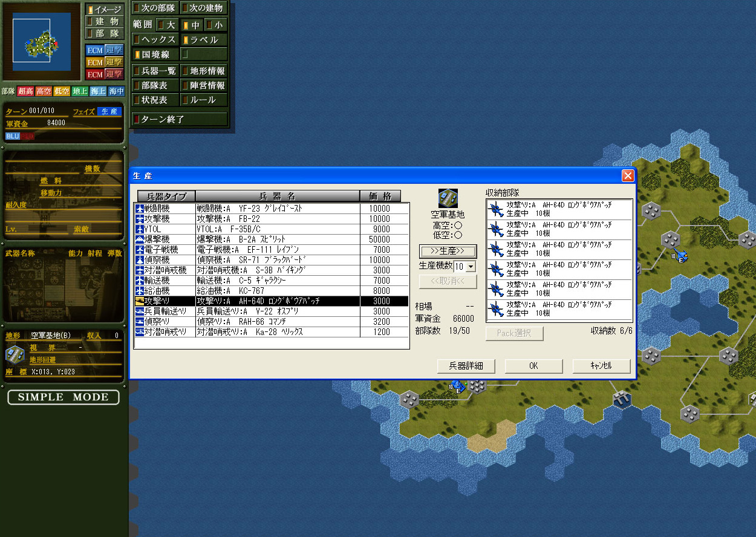756x537 pixels.
Task: Open the 兵器一覧 weapons list menu
Action: point(155,71)
